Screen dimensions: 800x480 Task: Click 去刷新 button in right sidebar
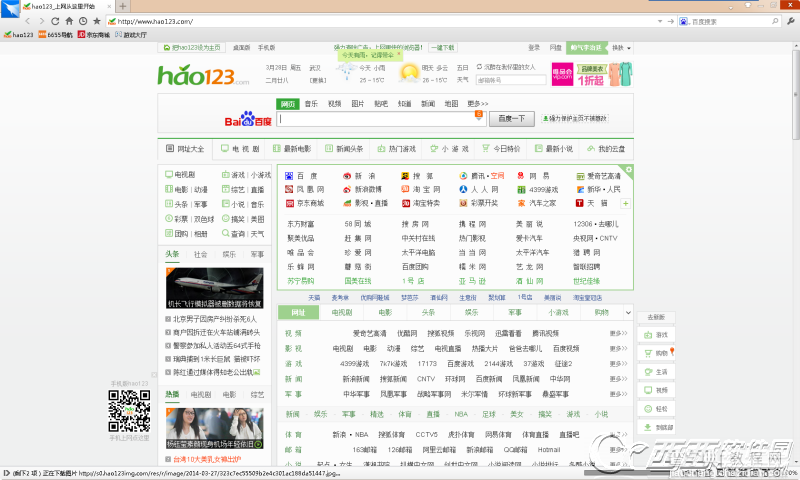click(656, 317)
